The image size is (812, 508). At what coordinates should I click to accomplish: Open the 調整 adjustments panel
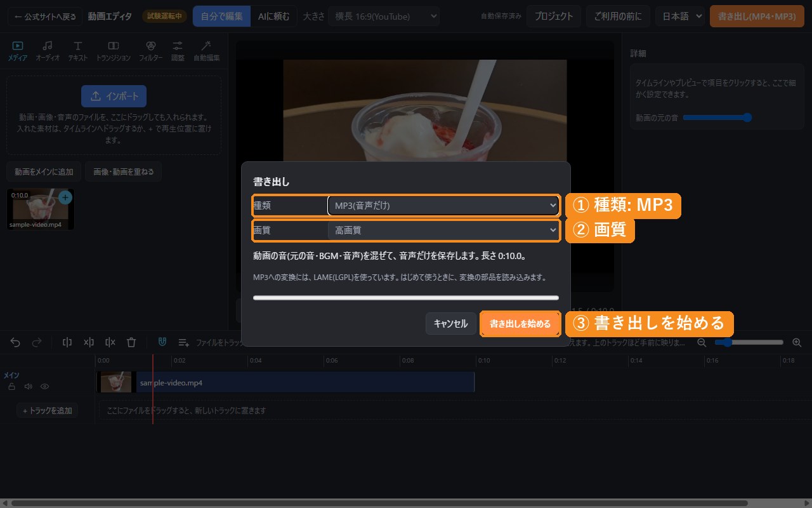178,51
